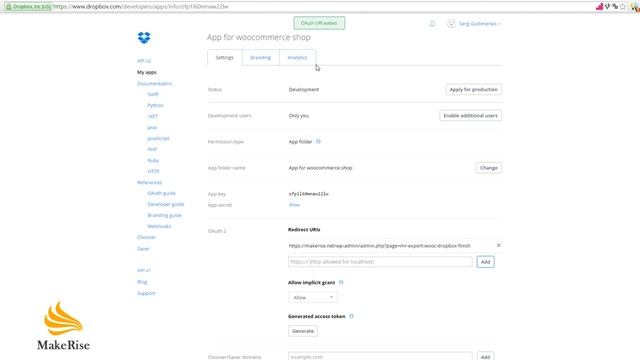Click info icon next to App folder
This screenshot has height=360, width=640.
point(318,142)
